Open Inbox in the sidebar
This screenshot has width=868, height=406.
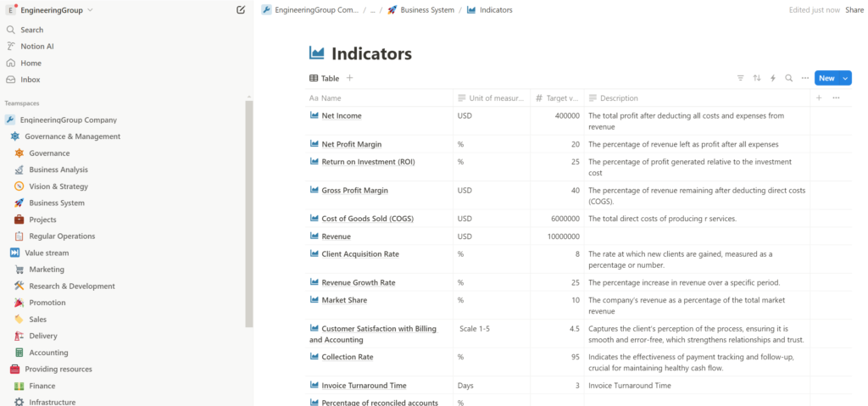[30, 80]
